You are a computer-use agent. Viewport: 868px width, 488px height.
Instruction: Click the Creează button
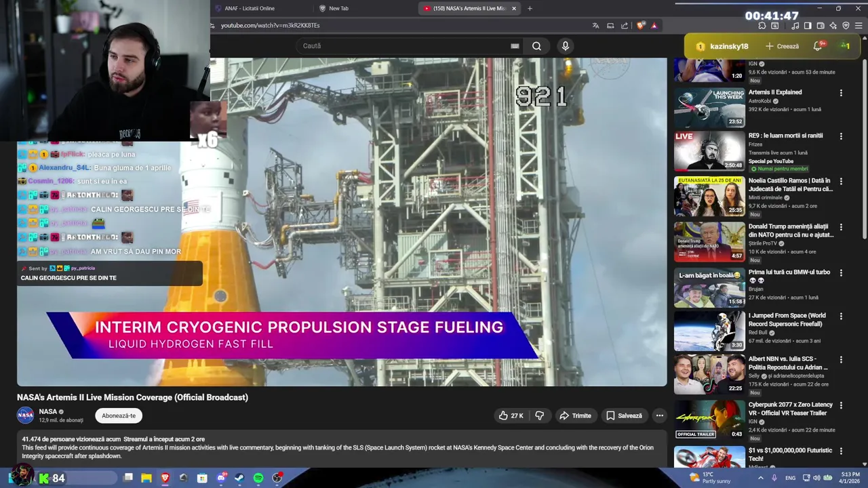point(781,46)
